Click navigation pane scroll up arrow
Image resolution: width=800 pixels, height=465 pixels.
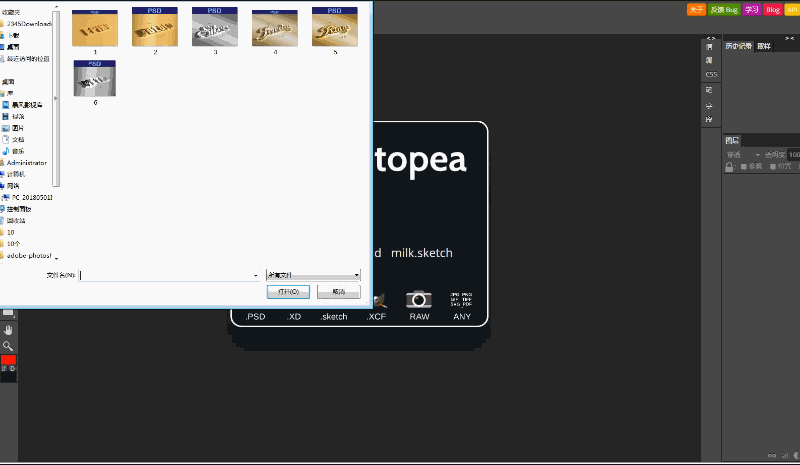click(x=56, y=7)
